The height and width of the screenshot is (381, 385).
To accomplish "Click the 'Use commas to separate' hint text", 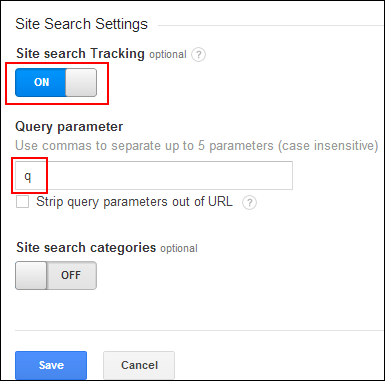I will click(197, 146).
